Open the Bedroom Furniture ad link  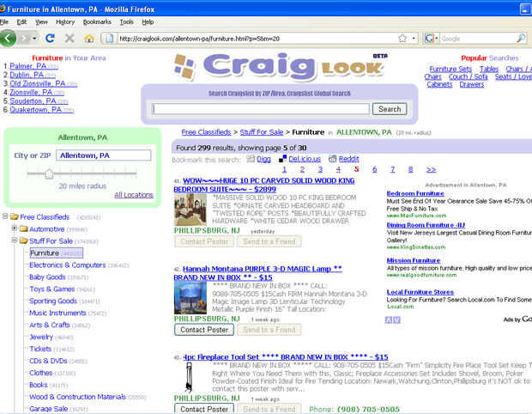coord(415,193)
